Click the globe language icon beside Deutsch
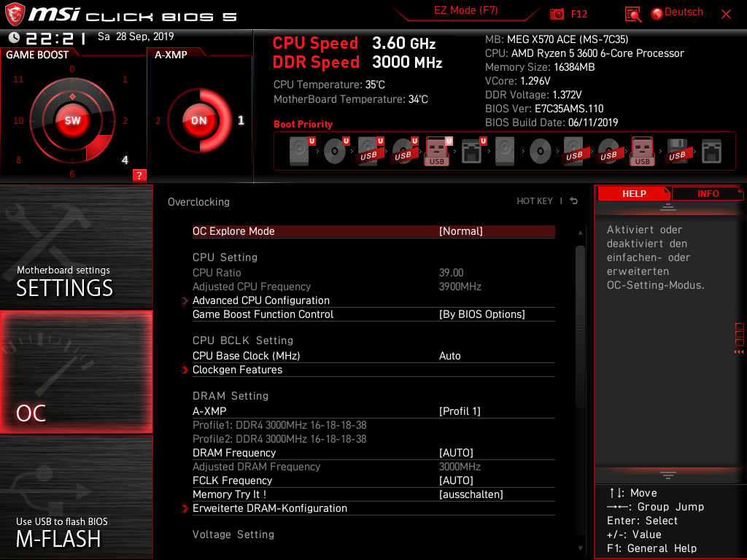This screenshot has height=560, width=747. click(x=657, y=14)
